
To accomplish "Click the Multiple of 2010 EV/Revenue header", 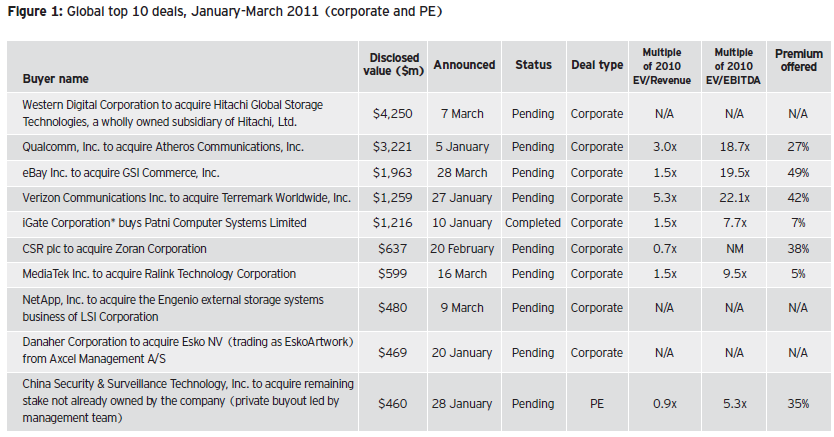I will 664,63.
